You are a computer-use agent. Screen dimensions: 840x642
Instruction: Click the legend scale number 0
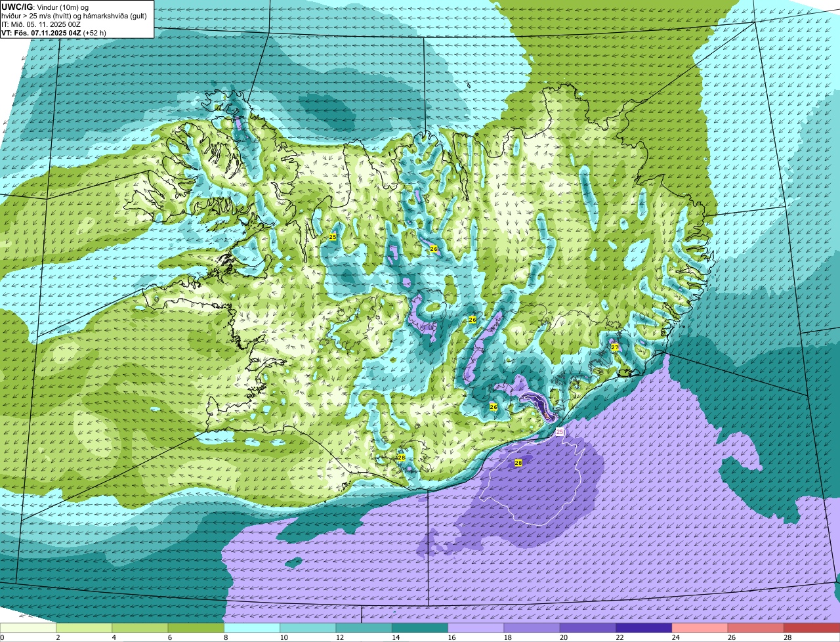point(2,637)
